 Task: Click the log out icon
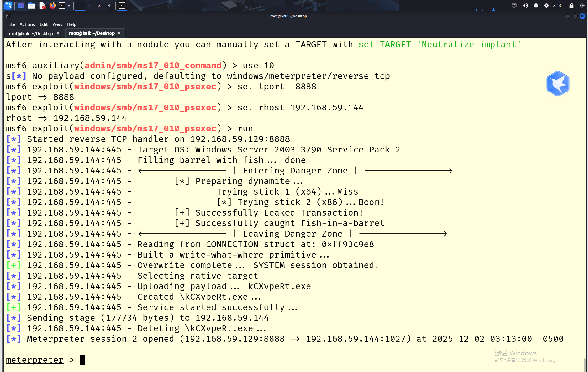582,6
